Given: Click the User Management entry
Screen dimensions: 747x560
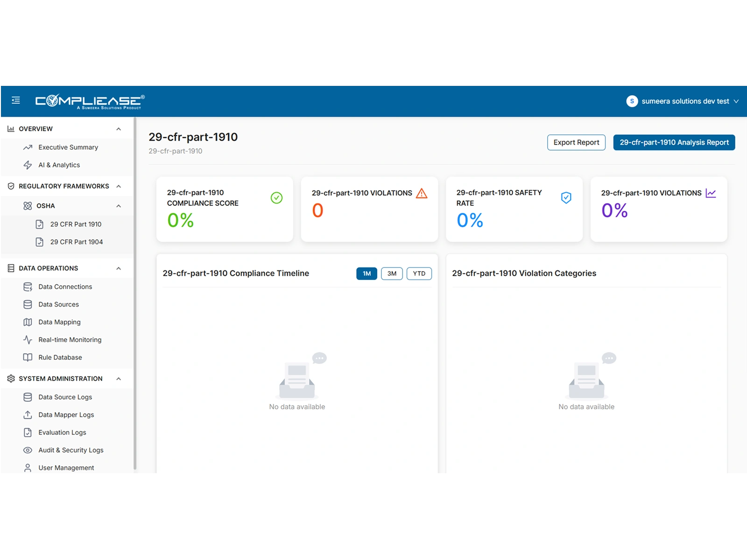Looking at the screenshot, I should click(66, 468).
